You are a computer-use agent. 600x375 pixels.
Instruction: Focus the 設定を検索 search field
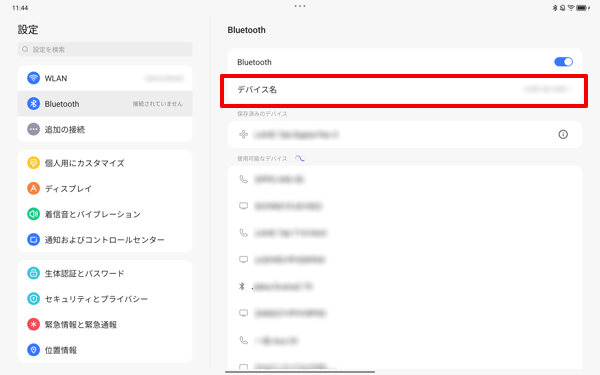coord(105,49)
